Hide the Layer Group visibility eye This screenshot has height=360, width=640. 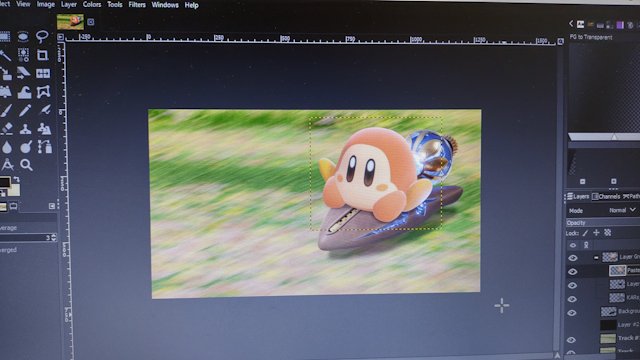coord(573,258)
